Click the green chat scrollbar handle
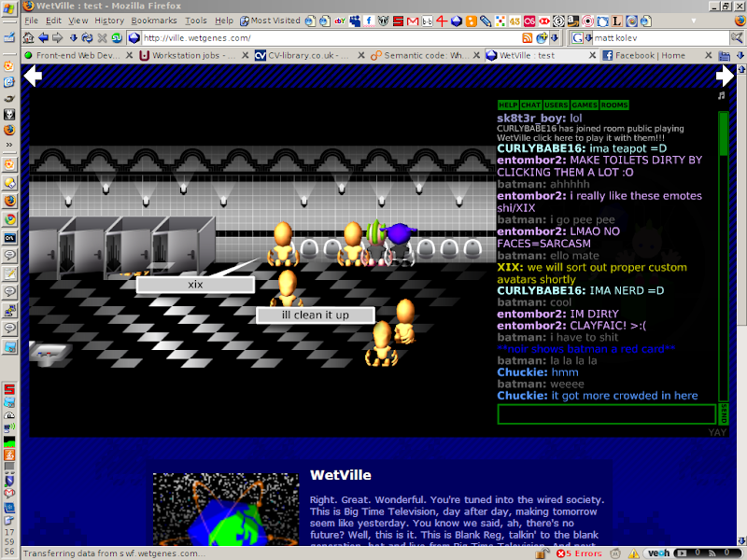Viewport: 747px width, 560px height. 723,133
